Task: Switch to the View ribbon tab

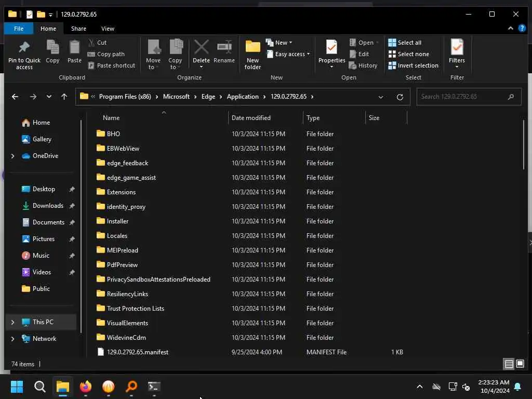Action: click(x=108, y=29)
